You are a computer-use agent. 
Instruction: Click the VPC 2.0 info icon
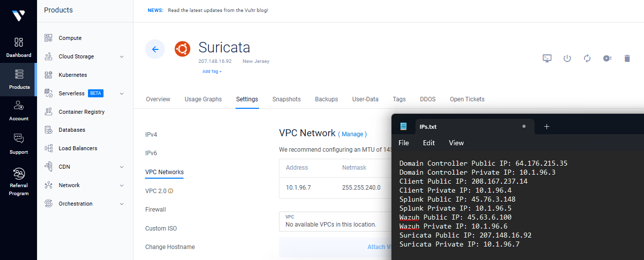pos(171,191)
